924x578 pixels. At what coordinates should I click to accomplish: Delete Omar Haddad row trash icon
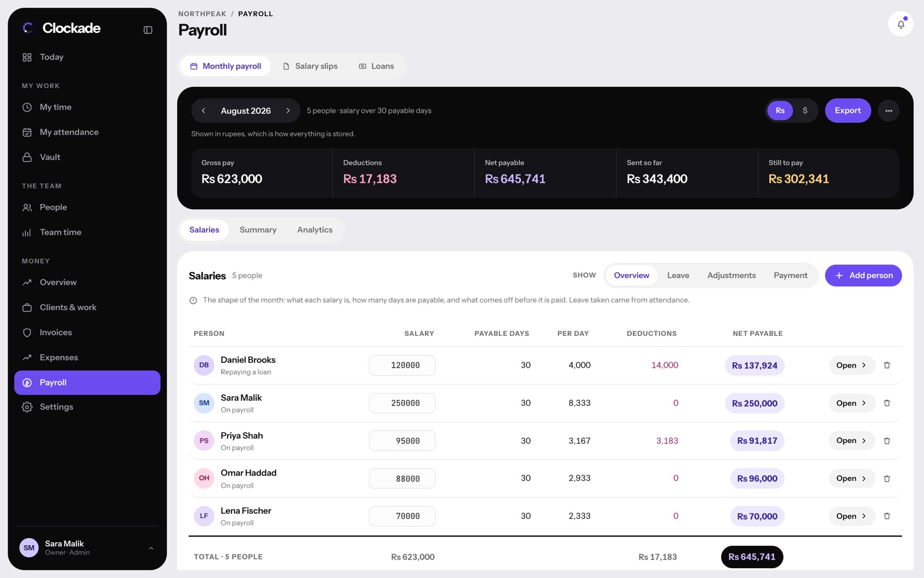click(x=887, y=479)
